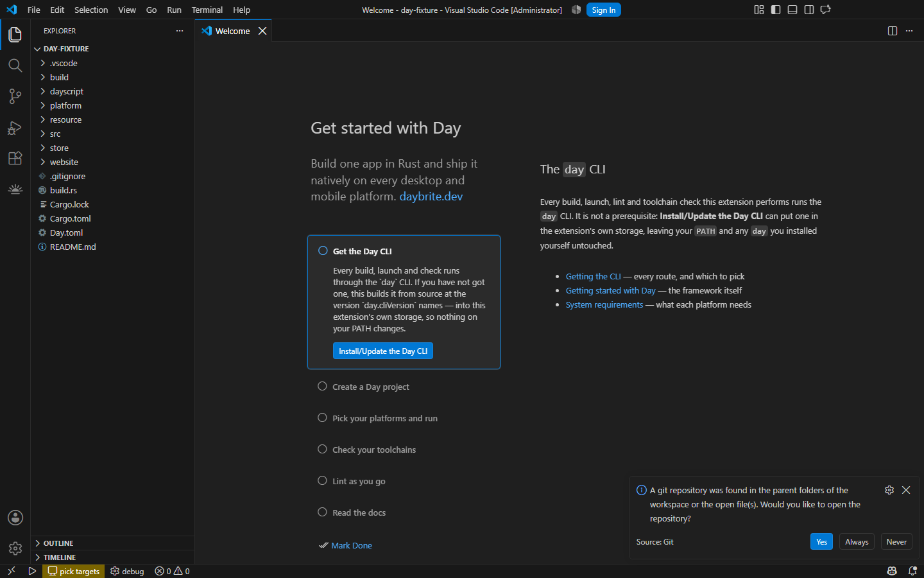Viewport: 924px width, 578px height.
Task: Expand the resource folder
Action: click(x=112, y=119)
